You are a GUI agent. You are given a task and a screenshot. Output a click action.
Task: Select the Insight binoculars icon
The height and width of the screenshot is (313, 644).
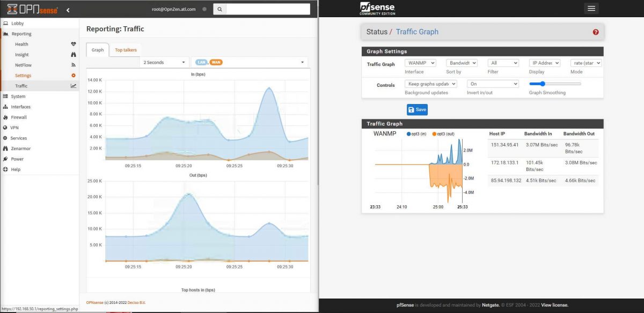coord(72,54)
